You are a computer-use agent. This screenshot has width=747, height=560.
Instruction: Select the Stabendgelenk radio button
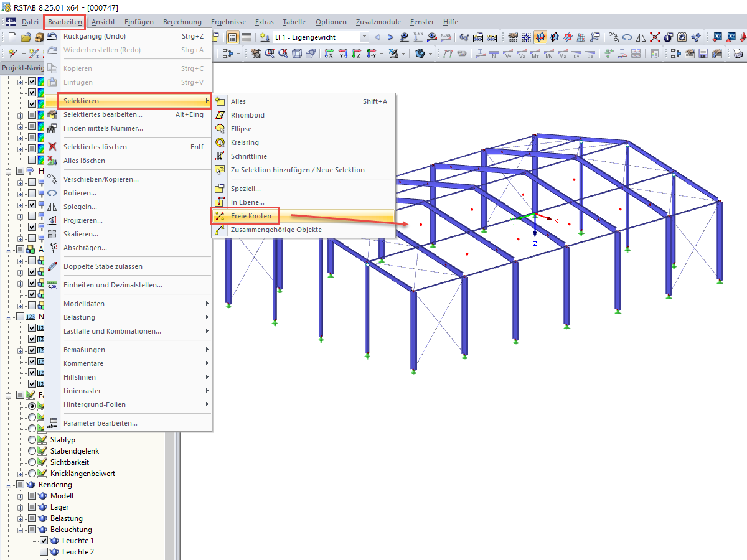(32, 451)
